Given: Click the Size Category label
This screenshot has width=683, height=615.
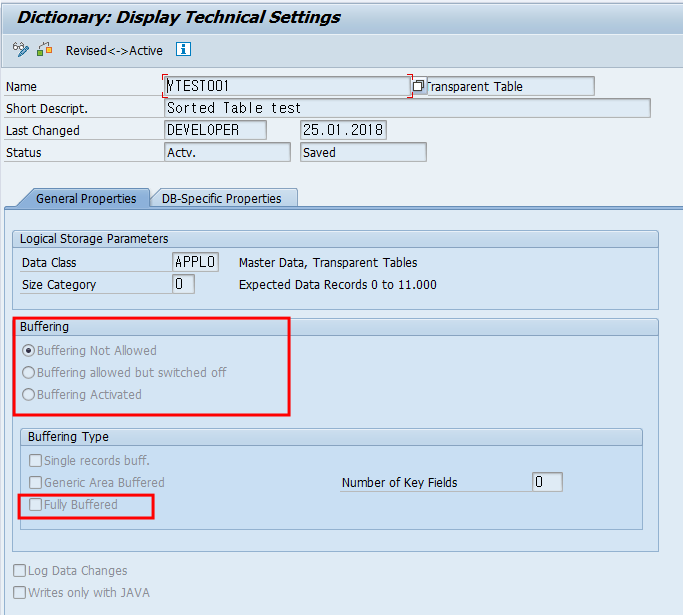Looking at the screenshot, I should coord(59,285).
